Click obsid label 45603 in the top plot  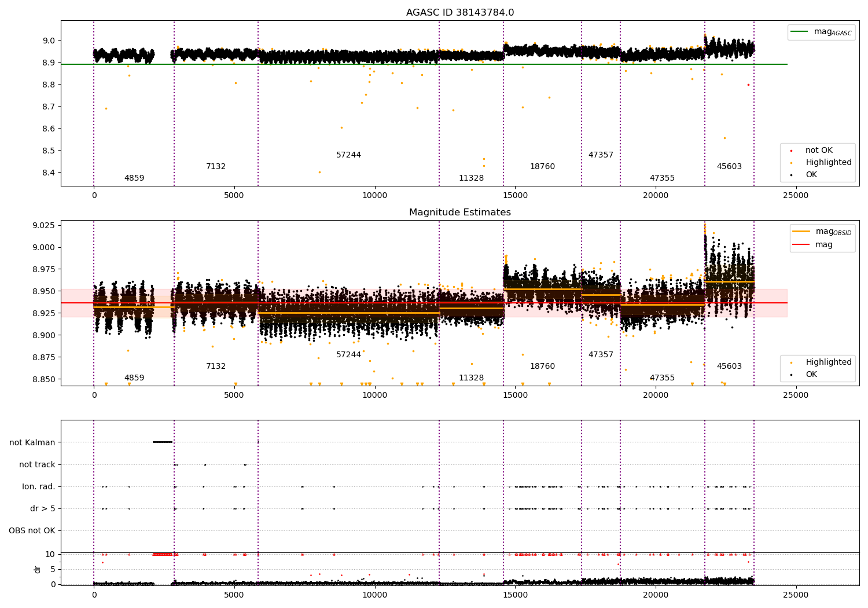730,167
